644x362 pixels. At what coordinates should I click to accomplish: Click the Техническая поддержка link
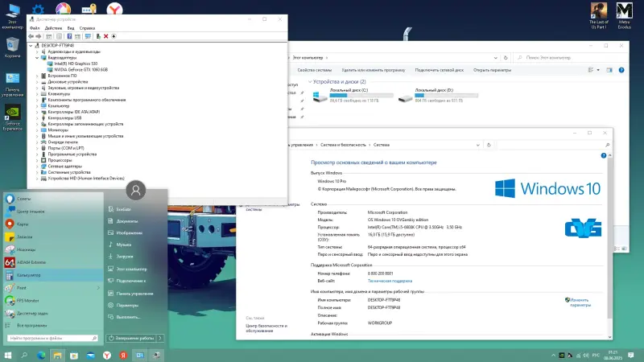tap(390, 281)
